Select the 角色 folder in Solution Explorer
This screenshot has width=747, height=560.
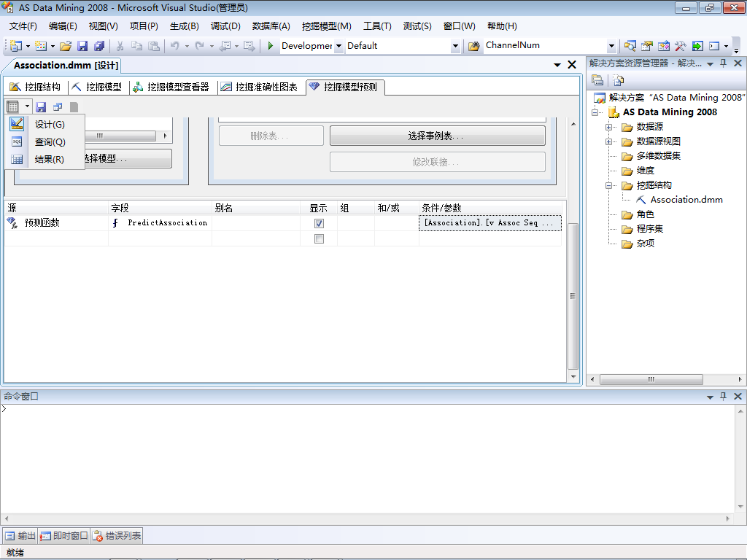(x=645, y=214)
